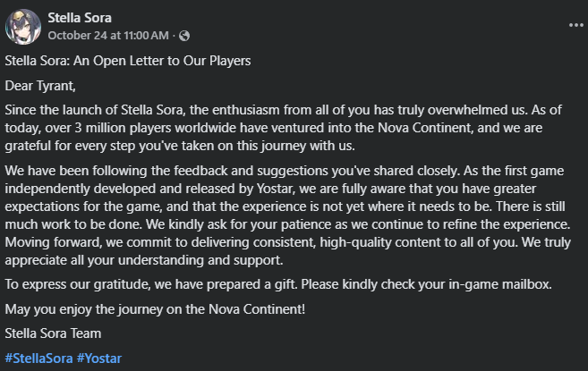Open the Stella Sora page name link
The height and width of the screenshot is (371, 588).
coord(79,17)
